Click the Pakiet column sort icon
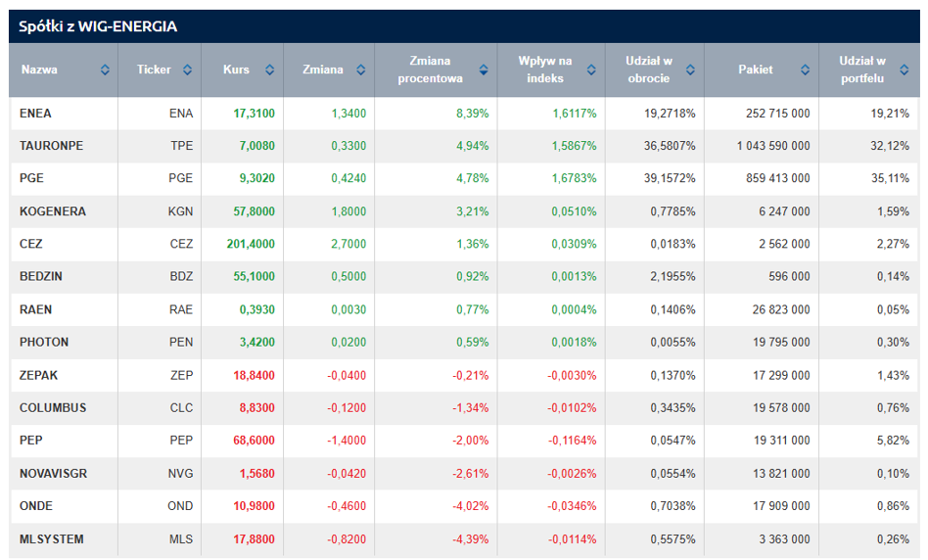 coord(805,70)
